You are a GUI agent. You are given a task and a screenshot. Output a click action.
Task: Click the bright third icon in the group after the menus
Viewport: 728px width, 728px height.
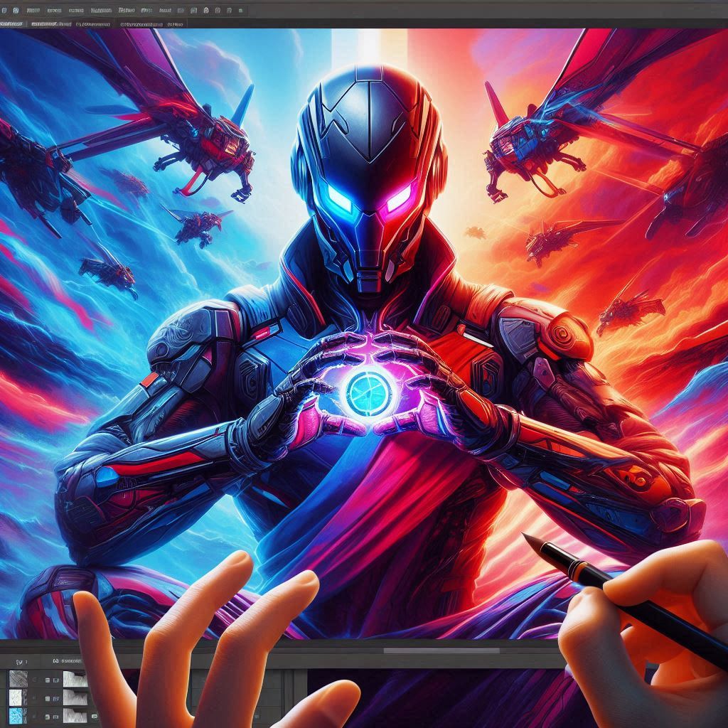pyautogui.click(x=206, y=11)
